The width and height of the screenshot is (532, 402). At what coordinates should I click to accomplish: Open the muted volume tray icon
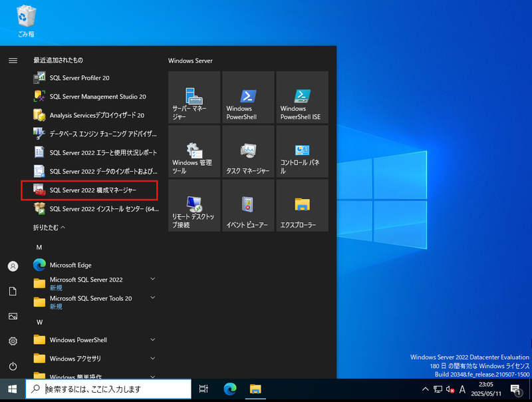(450, 389)
